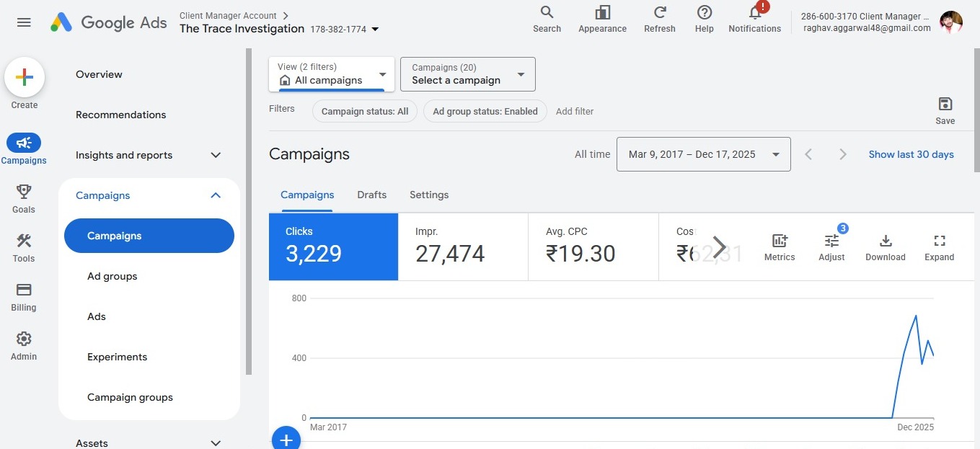Open the hamburger main menu
Screen dimensions: 980x449
24,22
